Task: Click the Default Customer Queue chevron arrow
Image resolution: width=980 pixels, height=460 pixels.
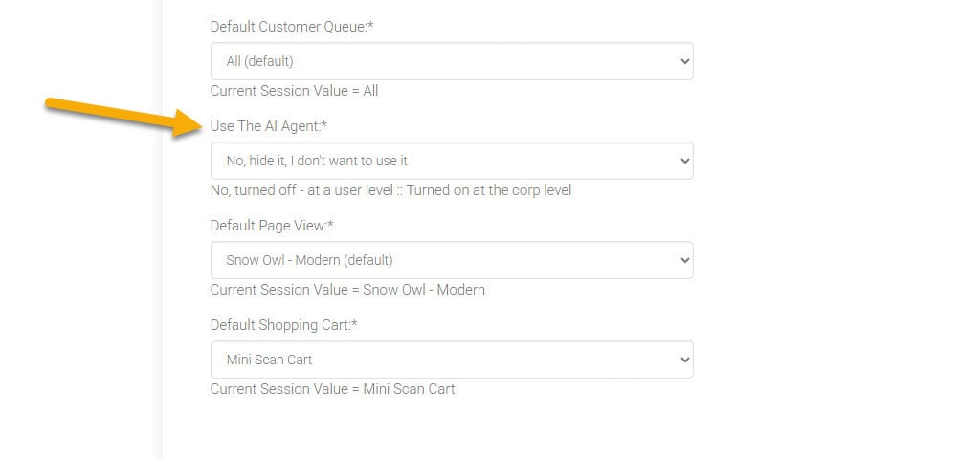Action: point(684,61)
